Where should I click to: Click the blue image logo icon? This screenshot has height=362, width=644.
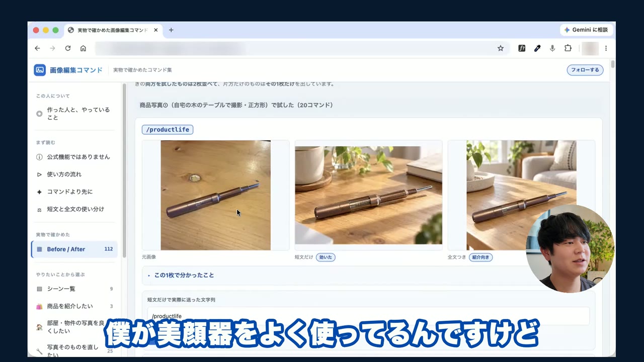point(40,70)
